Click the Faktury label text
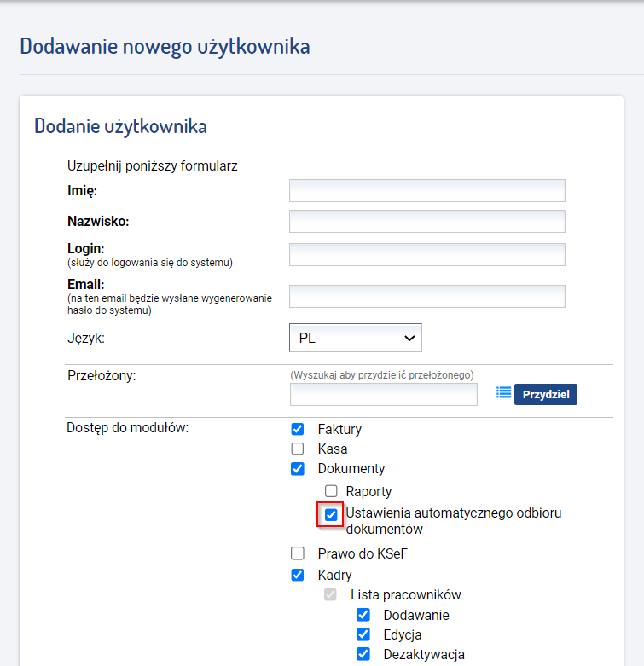The image size is (644, 666). point(339,429)
